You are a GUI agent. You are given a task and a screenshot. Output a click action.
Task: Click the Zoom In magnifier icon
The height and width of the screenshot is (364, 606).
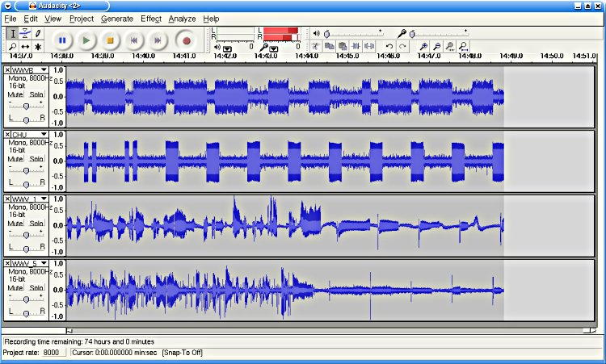(423, 47)
